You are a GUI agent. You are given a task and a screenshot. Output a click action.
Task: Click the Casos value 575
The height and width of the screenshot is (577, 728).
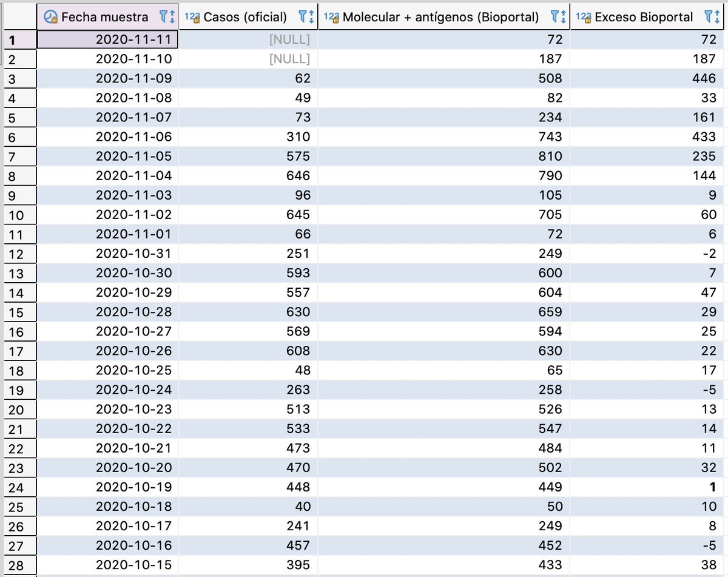click(248, 157)
